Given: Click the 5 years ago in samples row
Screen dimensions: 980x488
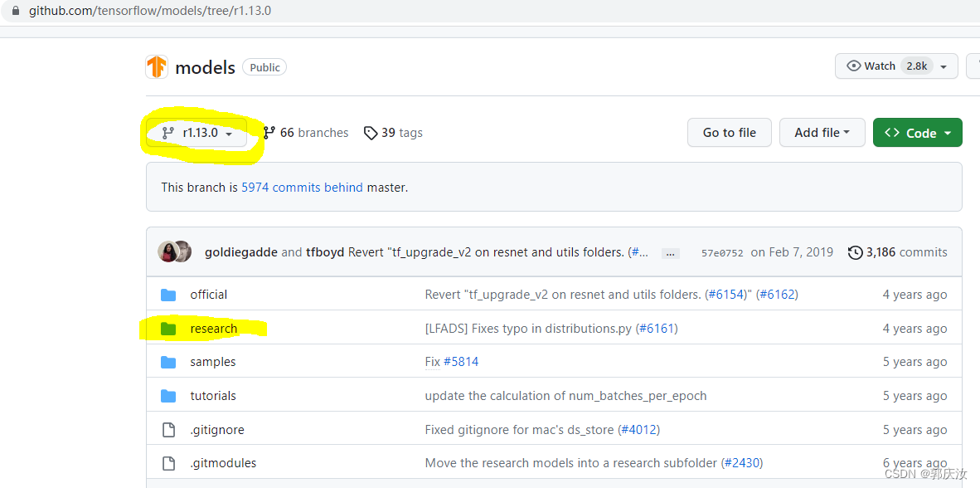Looking at the screenshot, I should pyautogui.click(x=915, y=362).
